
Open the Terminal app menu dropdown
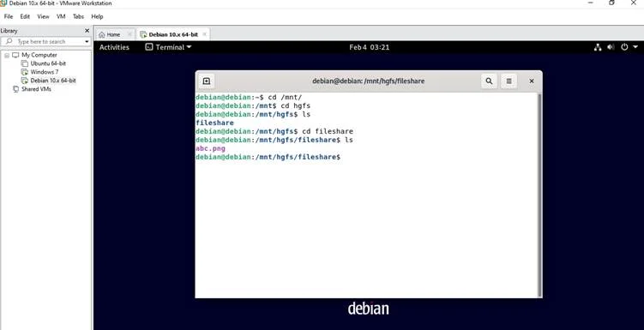coord(168,47)
